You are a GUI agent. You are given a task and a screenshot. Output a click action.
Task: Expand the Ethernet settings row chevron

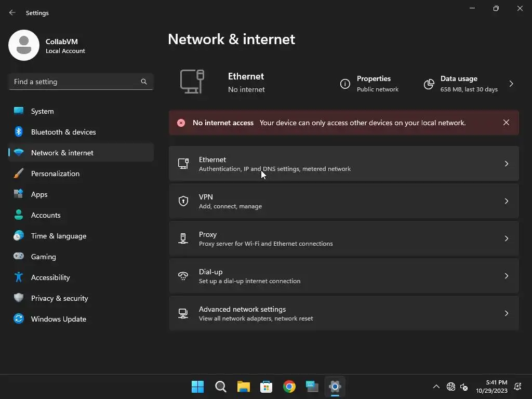pos(506,164)
